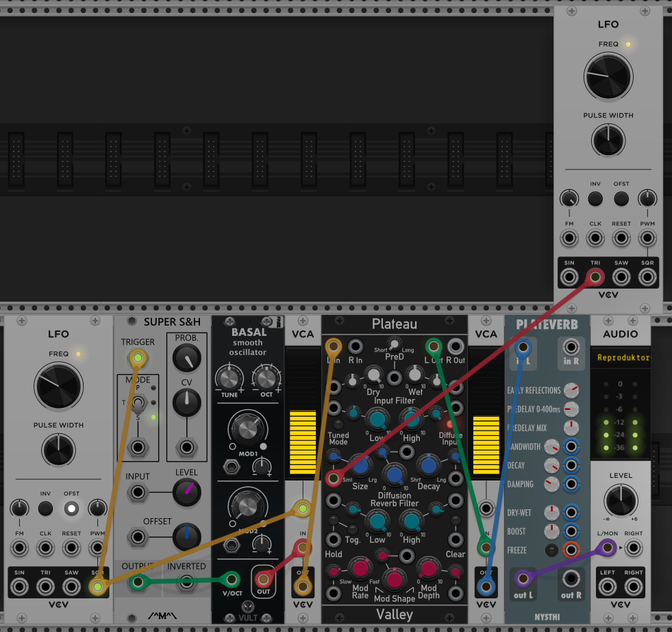
Task: Click the LEVEL knob on Super S&H
Action: click(186, 492)
